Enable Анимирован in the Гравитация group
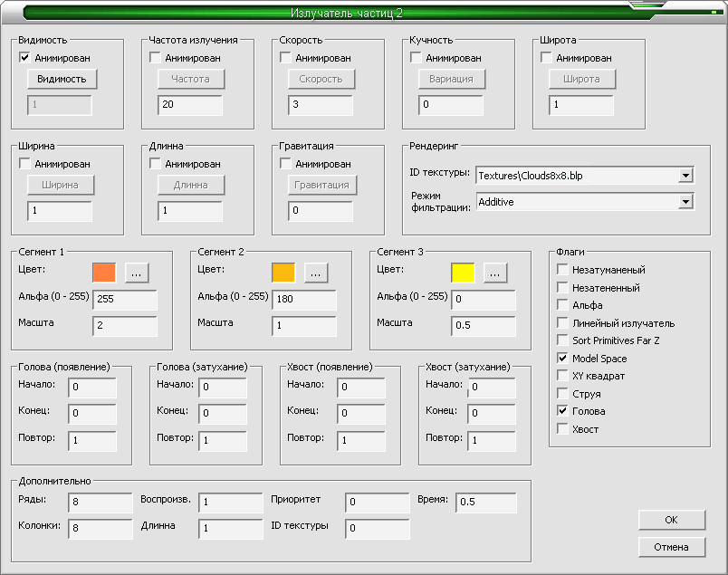This screenshot has height=575, width=728. (x=285, y=164)
